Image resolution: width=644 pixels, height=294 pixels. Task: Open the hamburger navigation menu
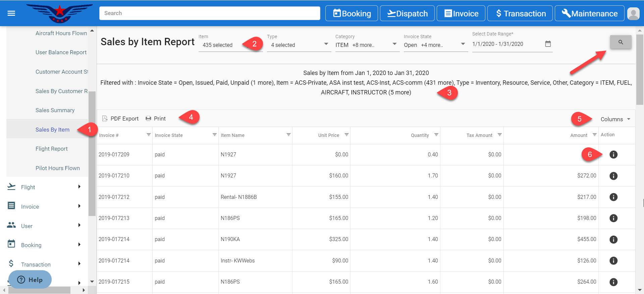11,13
